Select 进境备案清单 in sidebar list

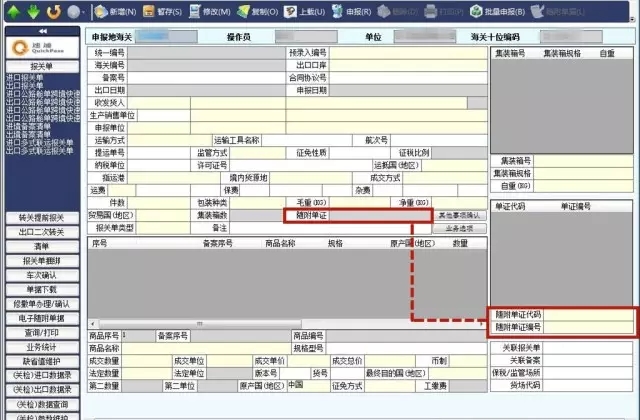point(28,127)
